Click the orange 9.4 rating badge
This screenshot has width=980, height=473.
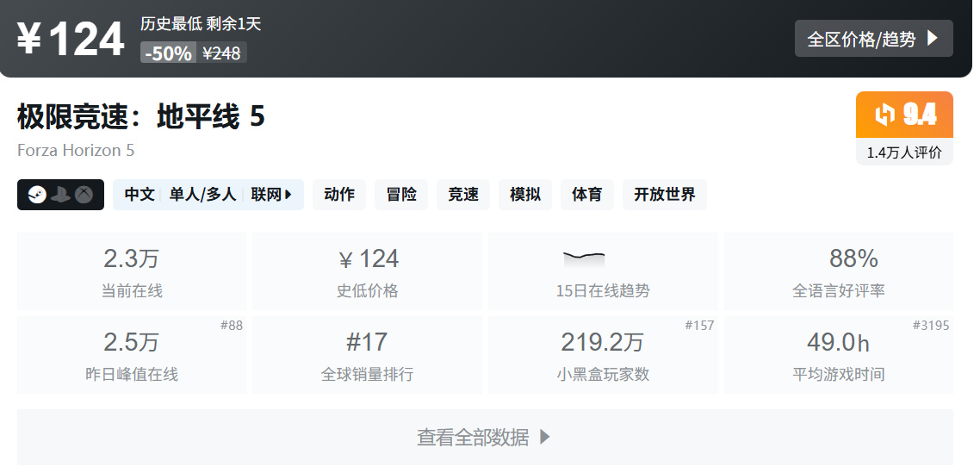coord(903,115)
